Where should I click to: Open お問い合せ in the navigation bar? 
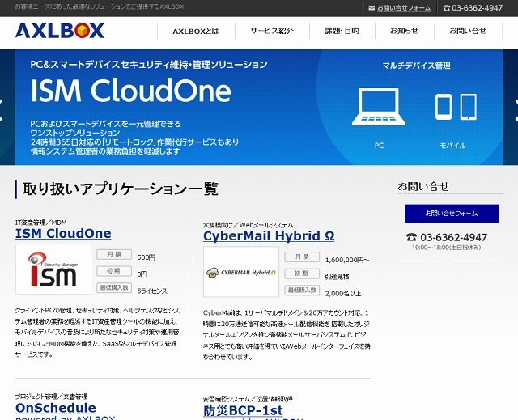[468, 31]
